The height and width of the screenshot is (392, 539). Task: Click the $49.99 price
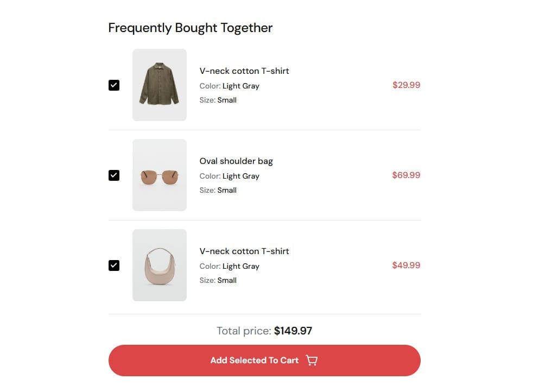pos(406,265)
